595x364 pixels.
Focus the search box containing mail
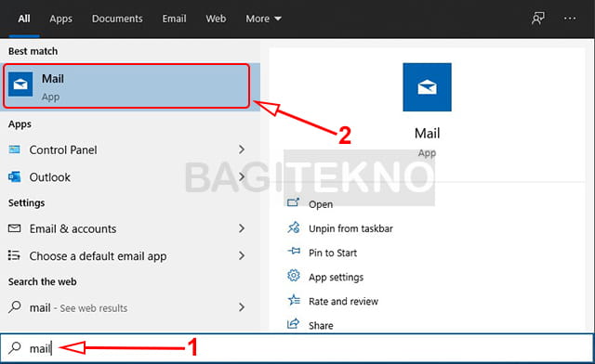tap(297, 347)
